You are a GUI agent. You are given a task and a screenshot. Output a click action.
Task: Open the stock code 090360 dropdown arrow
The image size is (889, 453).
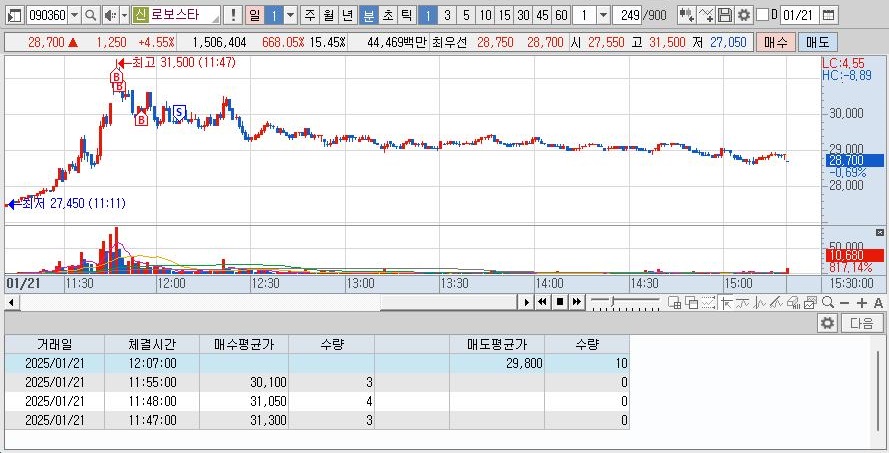[74, 15]
